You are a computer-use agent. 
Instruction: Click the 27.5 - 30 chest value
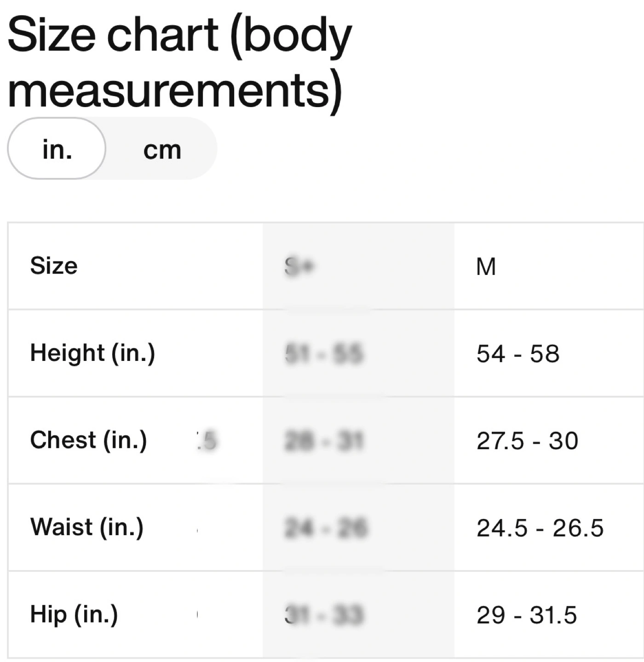(527, 440)
